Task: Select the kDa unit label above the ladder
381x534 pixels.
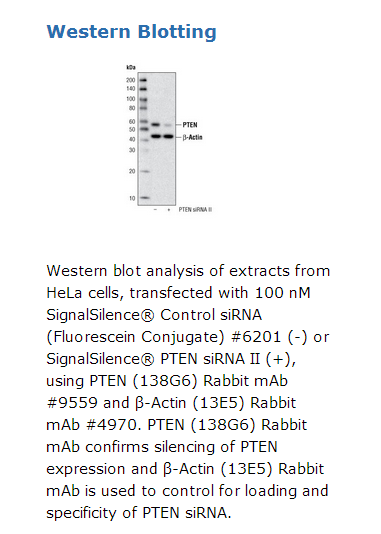Action: pyautogui.click(x=131, y=67)
